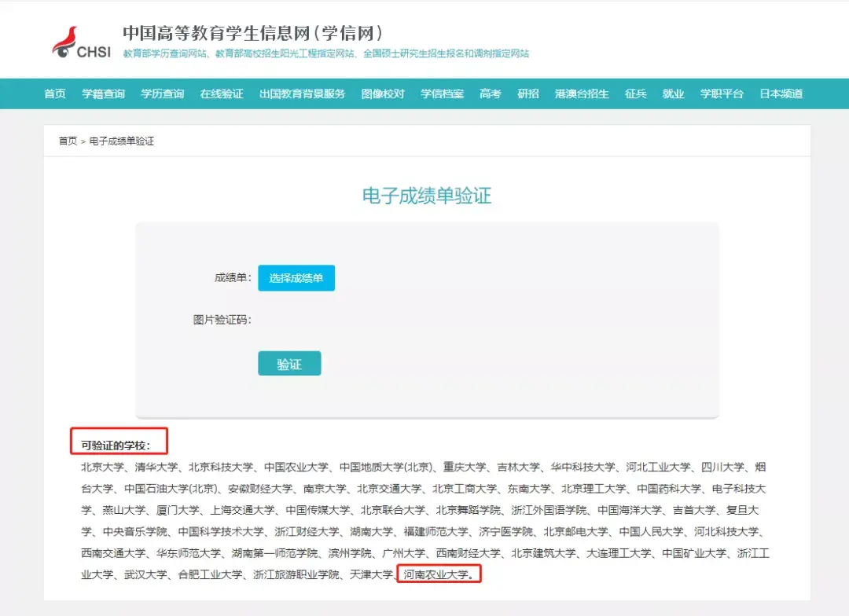Click the 成绩单 field label
Screen dimensions: 849x616
233,277
